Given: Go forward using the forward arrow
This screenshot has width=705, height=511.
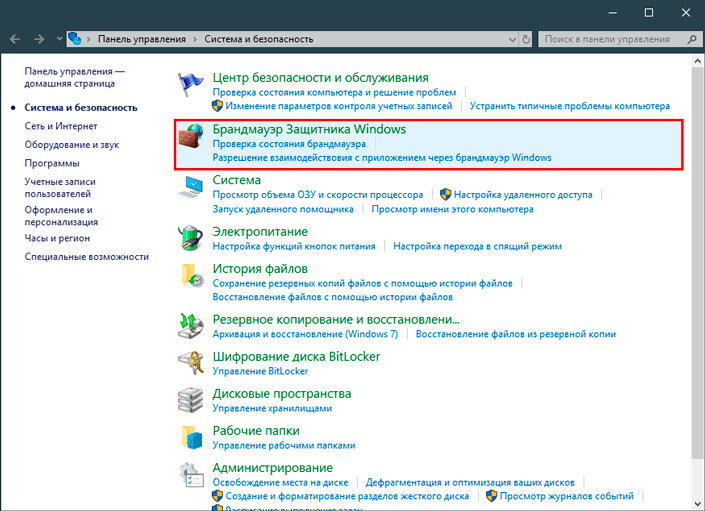Looking at the screenshot, I should click(x=39, y=40).
